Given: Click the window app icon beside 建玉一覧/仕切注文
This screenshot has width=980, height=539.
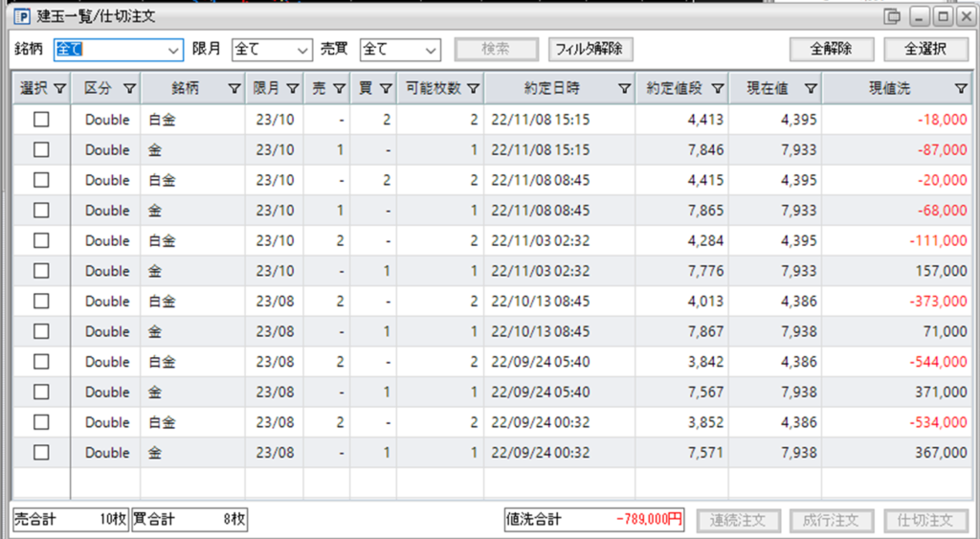Looking at the screenshot, I should 22,16.
